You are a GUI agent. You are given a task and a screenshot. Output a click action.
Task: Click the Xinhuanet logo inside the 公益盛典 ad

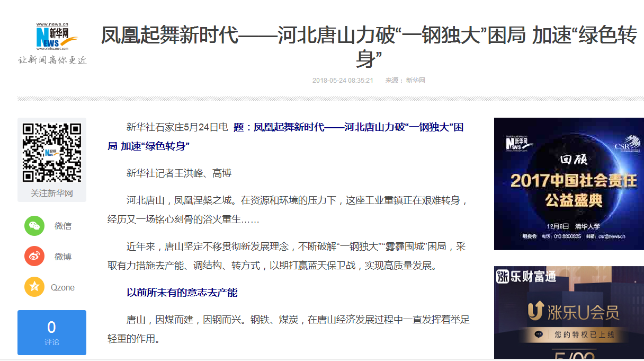[520, 143]
